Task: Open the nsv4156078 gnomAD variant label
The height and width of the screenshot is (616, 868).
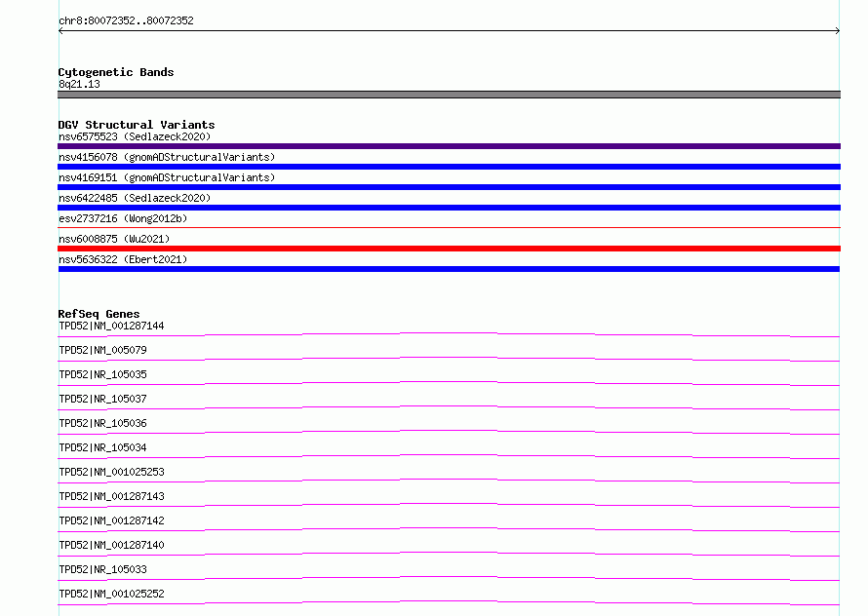Action: [x=167, y=157]
